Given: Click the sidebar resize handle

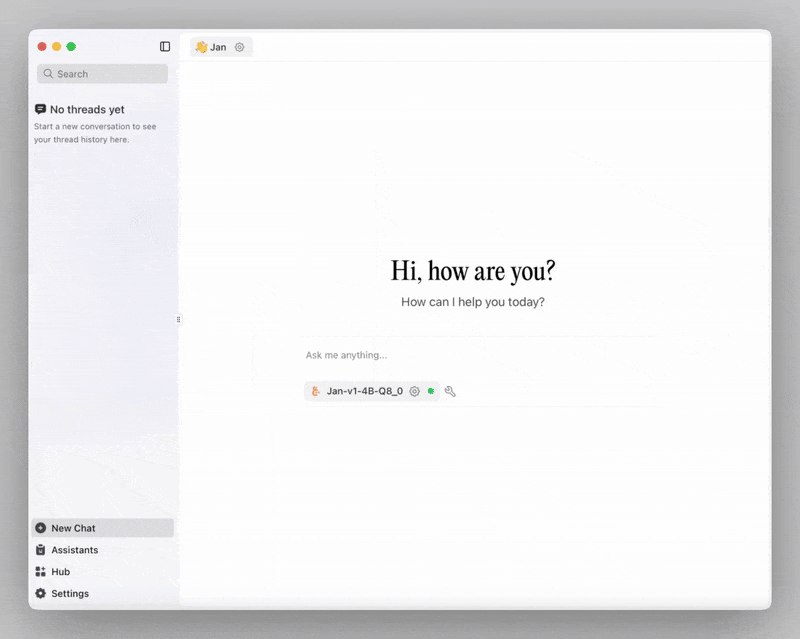Looking at the screenshot, I should (179, 320).
